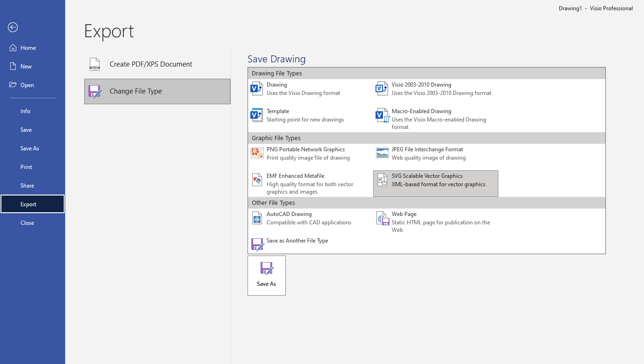Open Create PDF/XPS Document
The height and width of the screenshot is (364, 644).
pyautogui.click(x=151, y=64)
